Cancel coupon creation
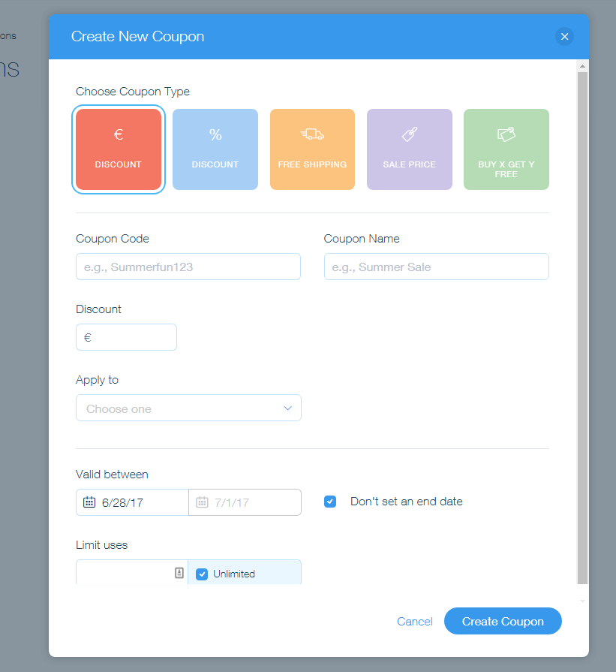The width and height of the screenshot is (616, 672). pyautogui.click(x=415, y=622)
